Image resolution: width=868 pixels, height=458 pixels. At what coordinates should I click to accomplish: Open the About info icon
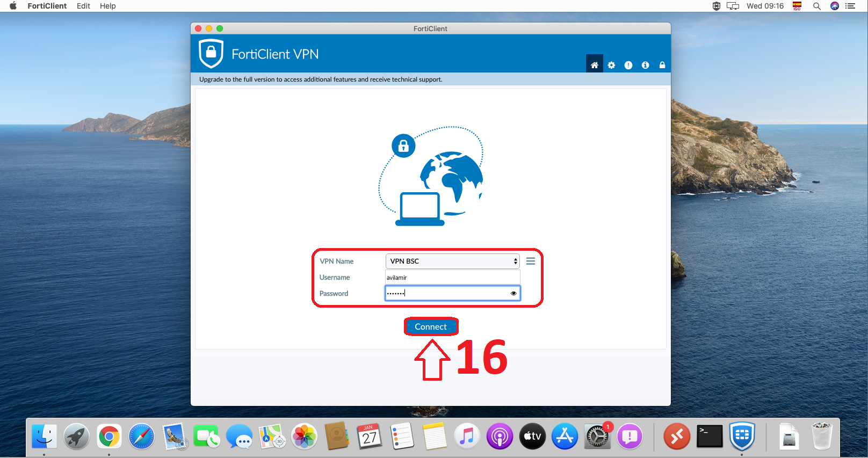646,65
